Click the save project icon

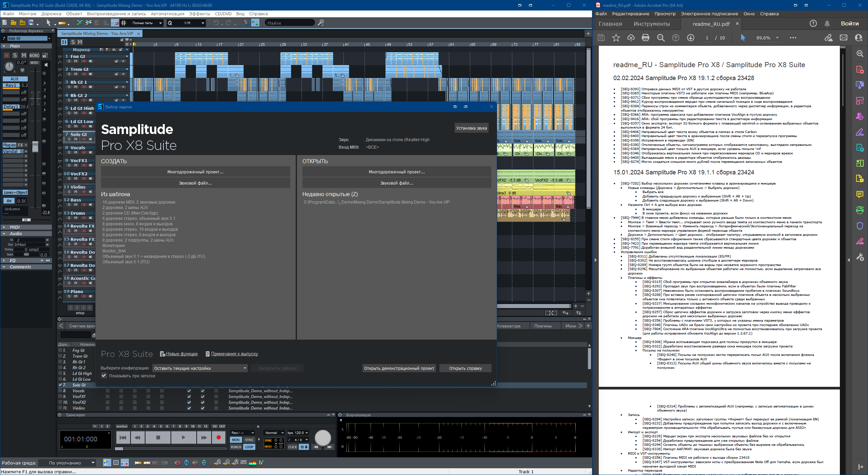(31, 23)
